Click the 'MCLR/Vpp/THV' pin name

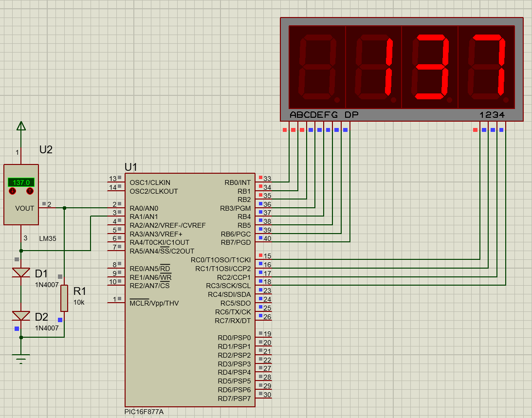pyautogui.click(x=154, y=303)
